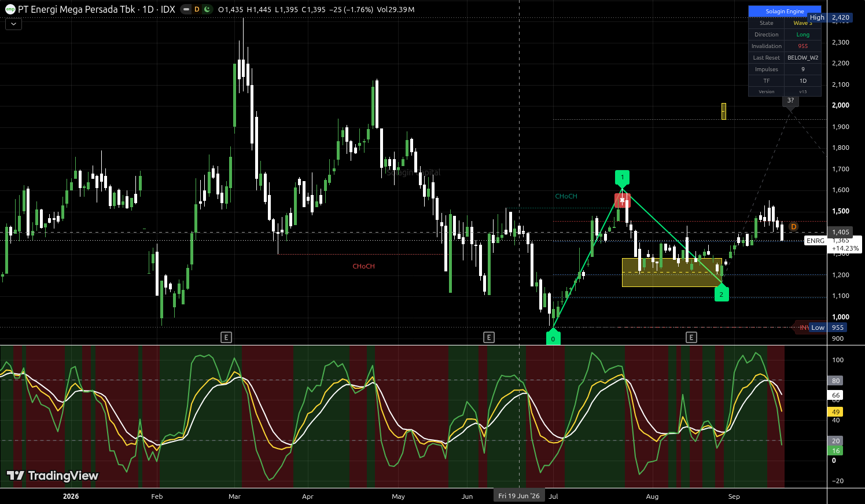Click the 2026 label on the time axis
Viewport: 865px width, 504px height.
tap(71, 496)
